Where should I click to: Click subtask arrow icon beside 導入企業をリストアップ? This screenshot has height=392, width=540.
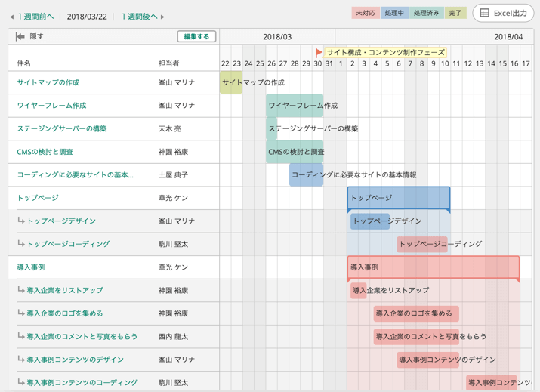pyautogui.click(x=21, y=290)
